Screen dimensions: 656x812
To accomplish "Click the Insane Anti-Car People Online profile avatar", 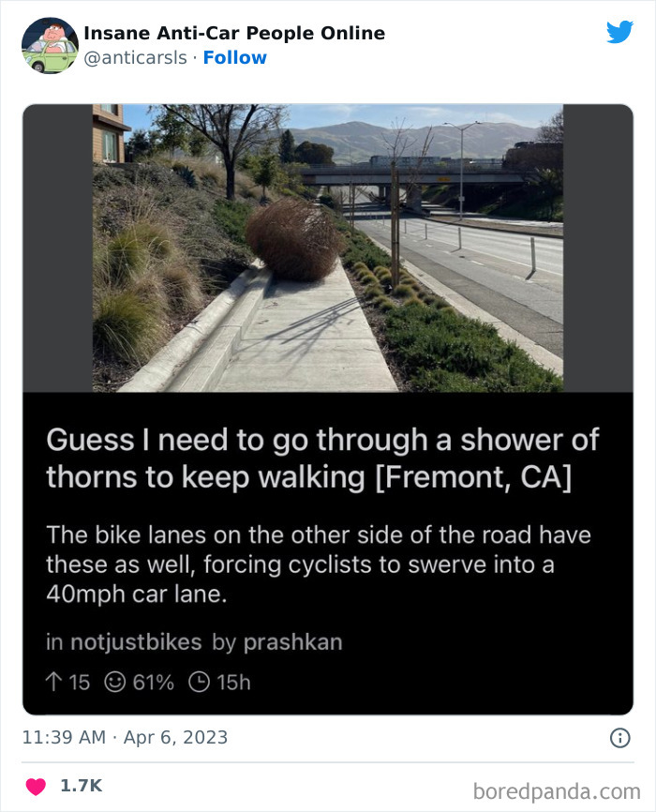I will pos(51,44).
